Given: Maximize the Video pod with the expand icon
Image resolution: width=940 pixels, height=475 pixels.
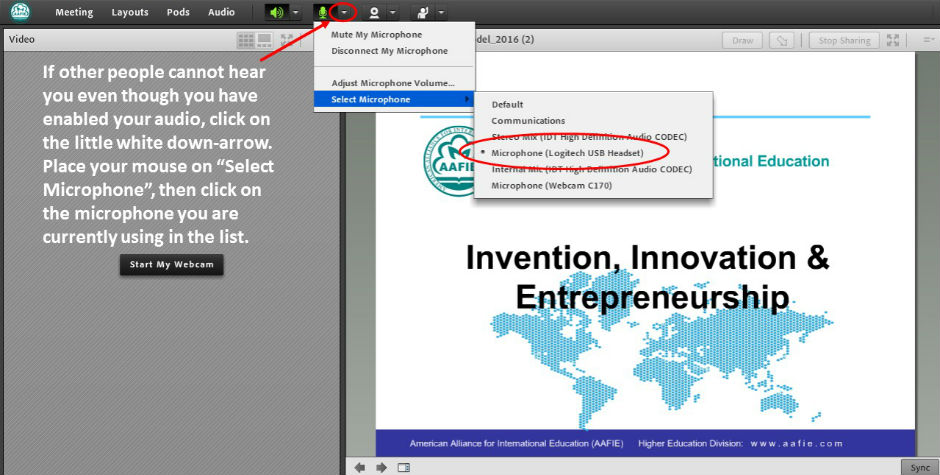Looking at the screenshot, I should [287, 40].
